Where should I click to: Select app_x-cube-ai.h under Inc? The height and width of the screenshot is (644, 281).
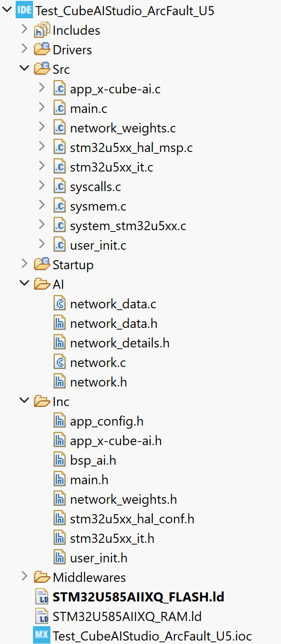[x=116, y=441]
